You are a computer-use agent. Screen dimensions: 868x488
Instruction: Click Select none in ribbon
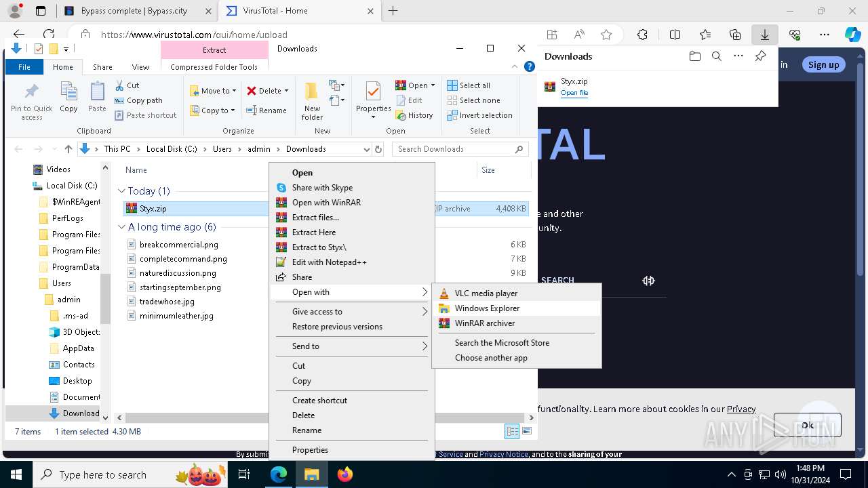point(473,100)
